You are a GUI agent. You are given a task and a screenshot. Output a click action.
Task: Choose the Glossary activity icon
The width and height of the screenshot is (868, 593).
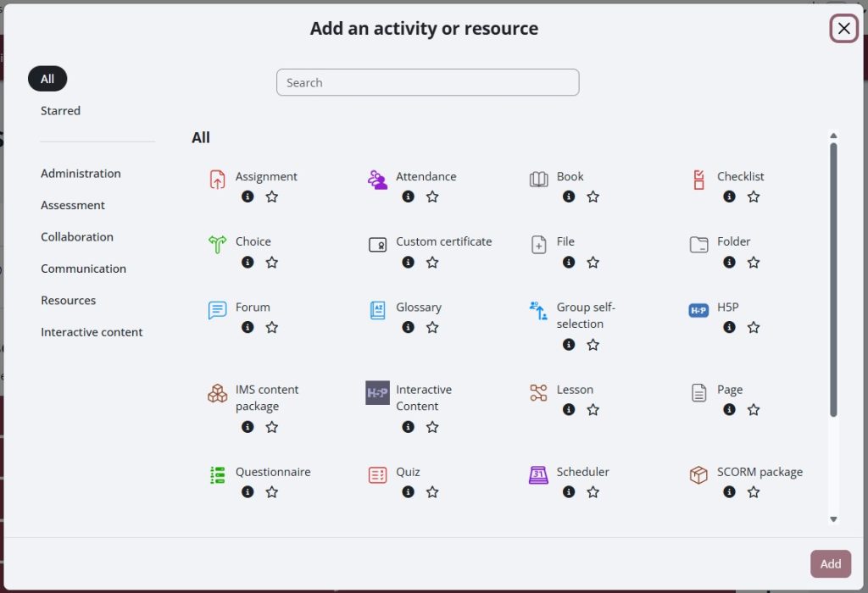click(x=377, y=308)
